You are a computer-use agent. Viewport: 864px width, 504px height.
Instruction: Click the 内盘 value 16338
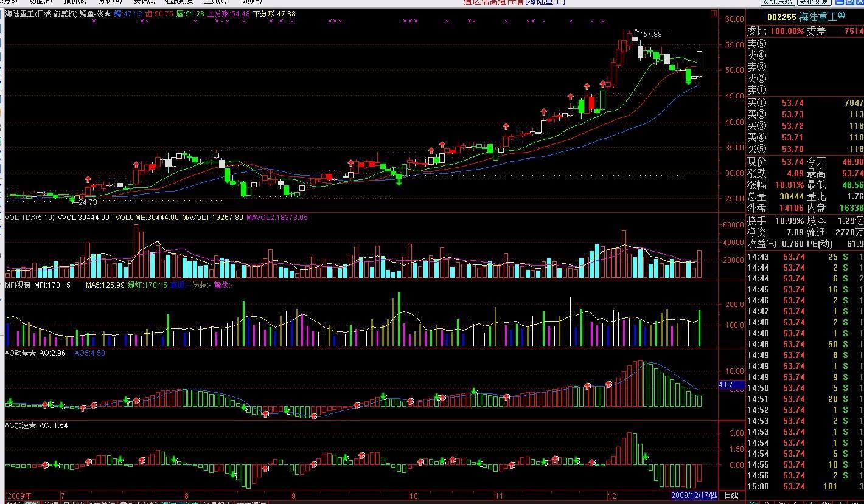[852, 208]
